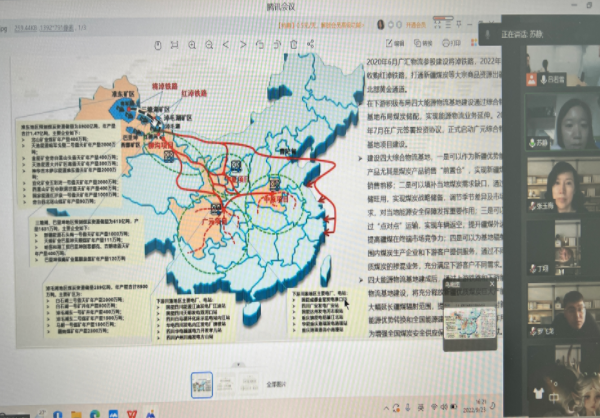The image size is (600, 418).
Task: Click the fullscreen icon in title bar
Action: [x=437, y=24]
